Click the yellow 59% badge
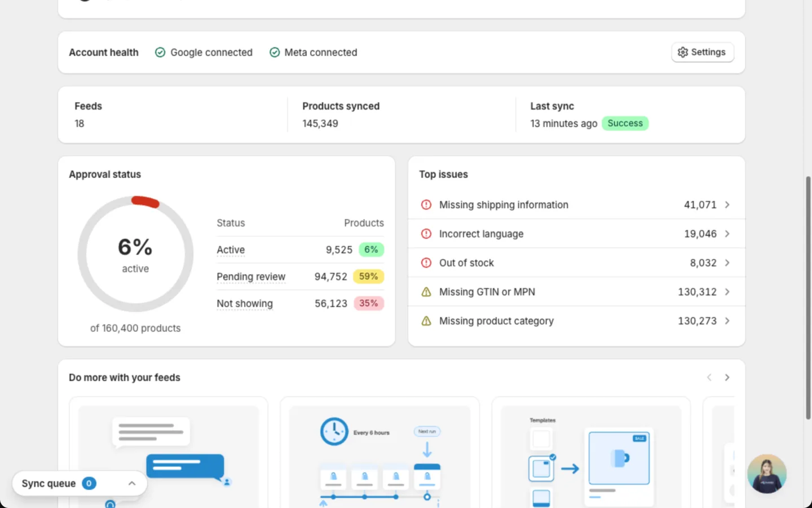Viewport: 812px width, 508px height. point(368,277)
